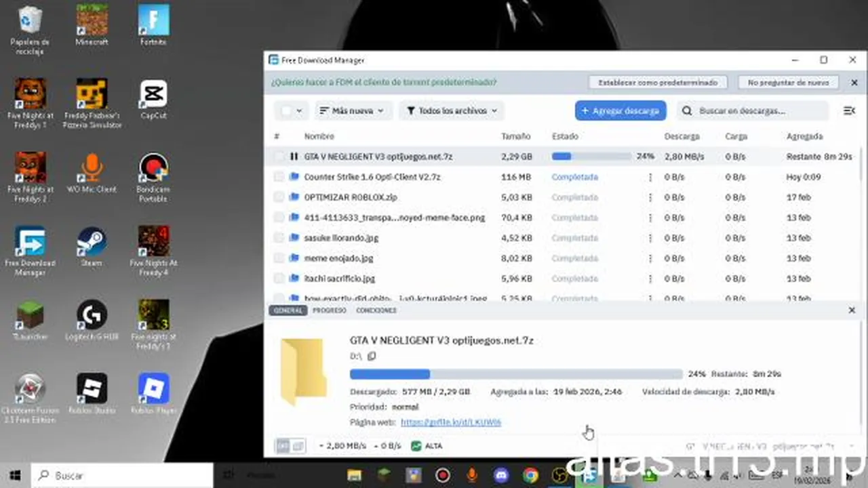
Task: Open Fortnite desktop shortcut
Action: click(x=153, y=26)
